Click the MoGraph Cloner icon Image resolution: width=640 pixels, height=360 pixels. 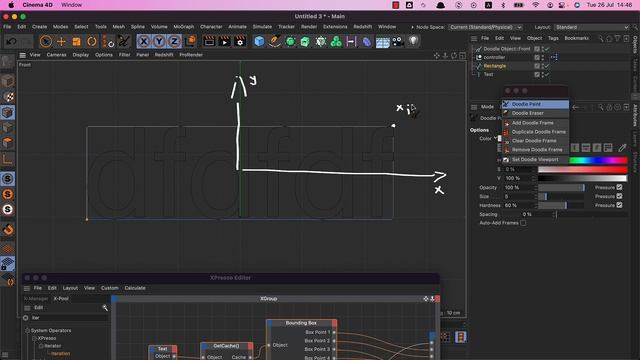point(336,41)
